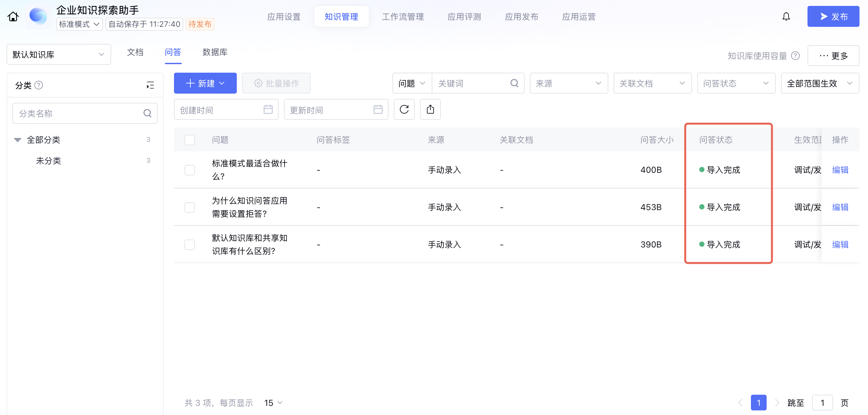Viewport: 868px width, 415px height.
Task: Go to the home page icon
Action: click(13, 16)
